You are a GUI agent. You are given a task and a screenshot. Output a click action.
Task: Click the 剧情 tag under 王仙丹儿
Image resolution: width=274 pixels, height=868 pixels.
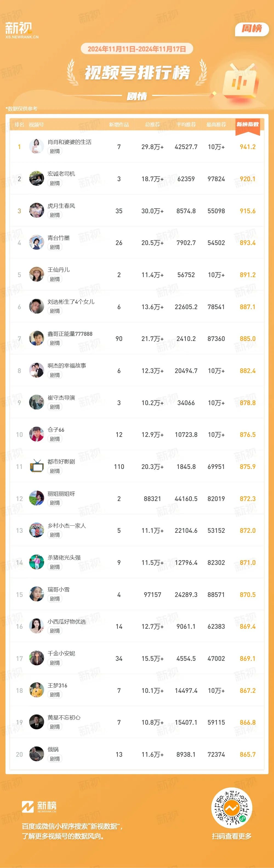[55, 279]
